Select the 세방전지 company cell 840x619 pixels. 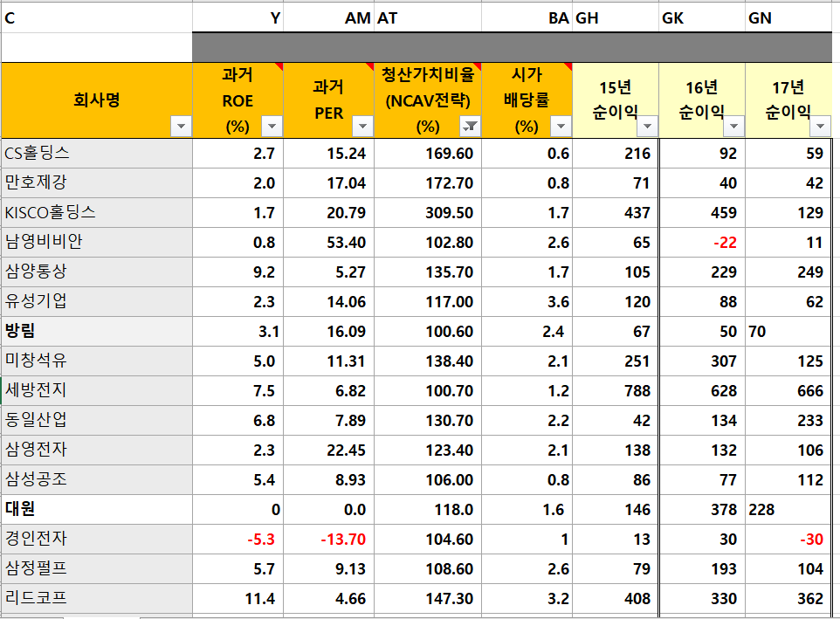click(x=97, y=390)
